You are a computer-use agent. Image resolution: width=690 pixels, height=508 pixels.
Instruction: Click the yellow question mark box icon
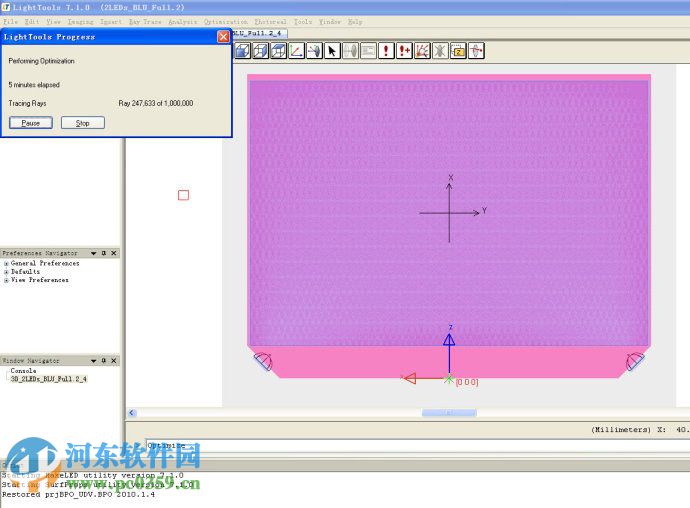(x=458, y=51)
